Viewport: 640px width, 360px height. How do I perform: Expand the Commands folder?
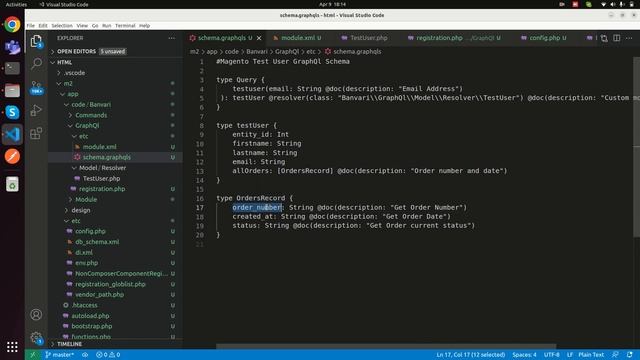[x=116, y=115]
